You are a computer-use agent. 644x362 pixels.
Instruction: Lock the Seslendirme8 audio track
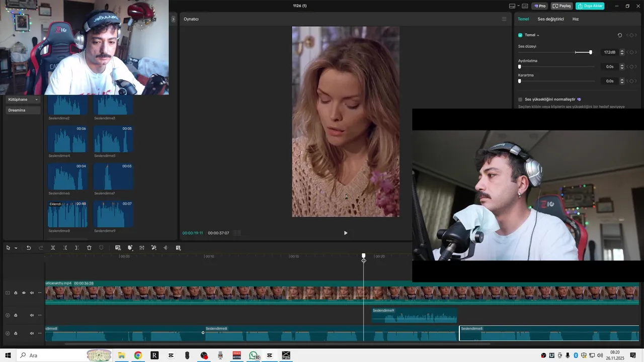pos(16,333)
